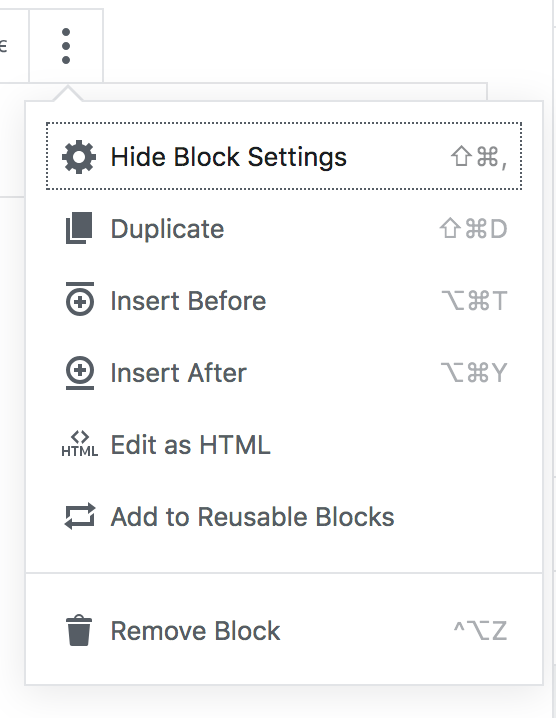Click the Hide Block Settings shortcut hint
The image size is (556, 718).
pyautogui.click(x=479, y=157)
